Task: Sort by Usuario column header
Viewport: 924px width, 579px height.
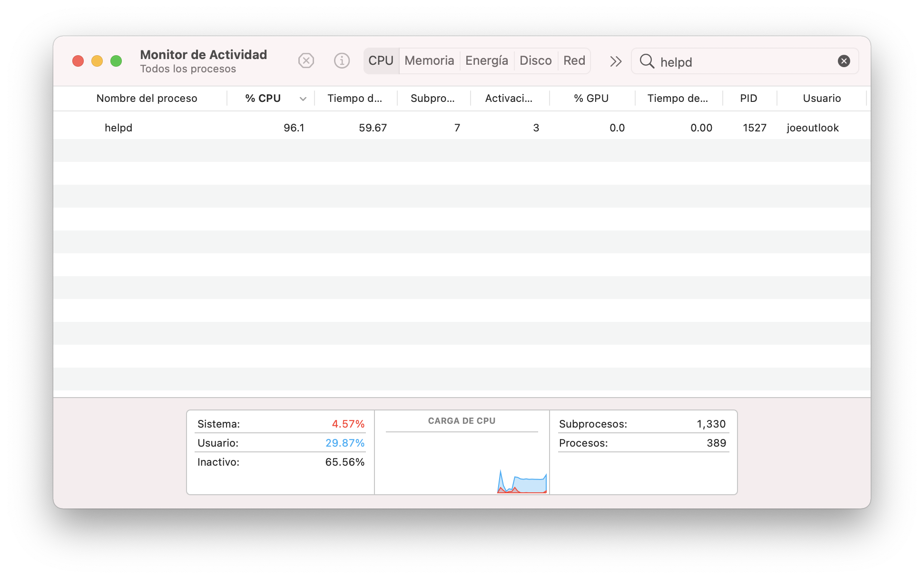Action: coord(821,99)
